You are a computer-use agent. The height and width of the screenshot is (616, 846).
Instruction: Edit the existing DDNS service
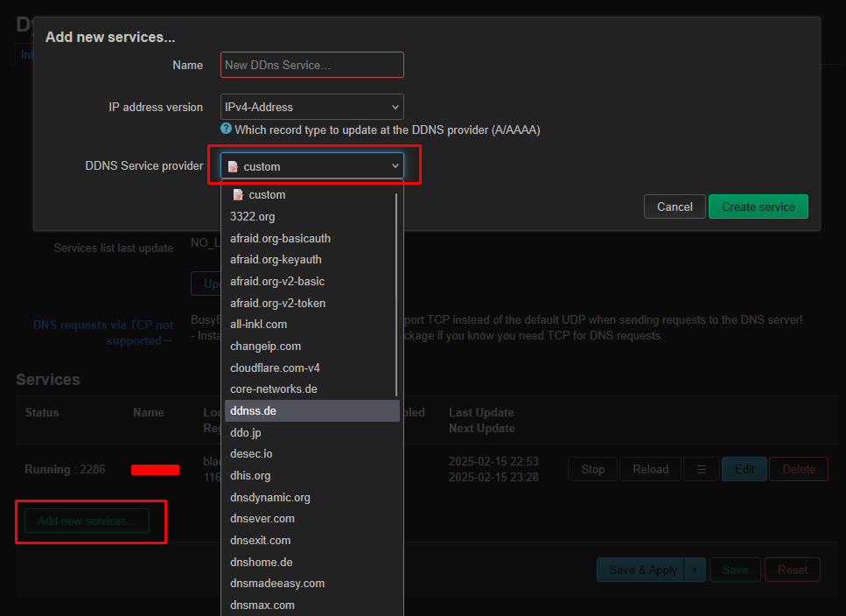[745, 469]
